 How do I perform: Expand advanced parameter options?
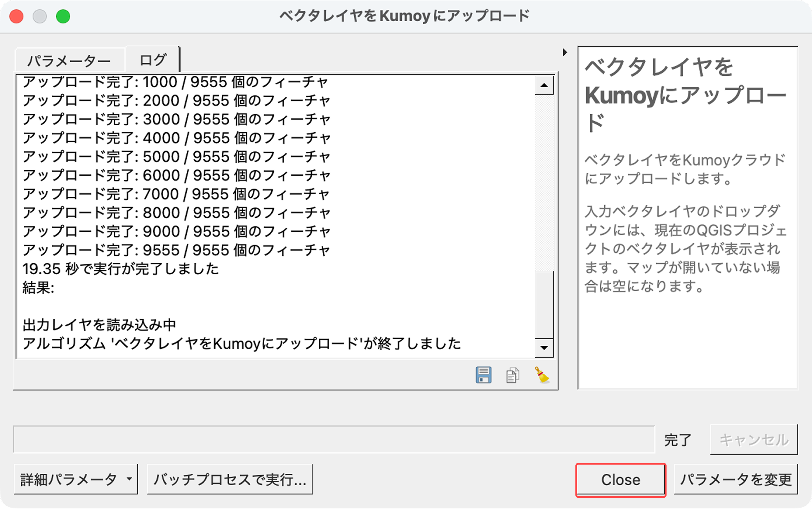(x=129, y=479)
